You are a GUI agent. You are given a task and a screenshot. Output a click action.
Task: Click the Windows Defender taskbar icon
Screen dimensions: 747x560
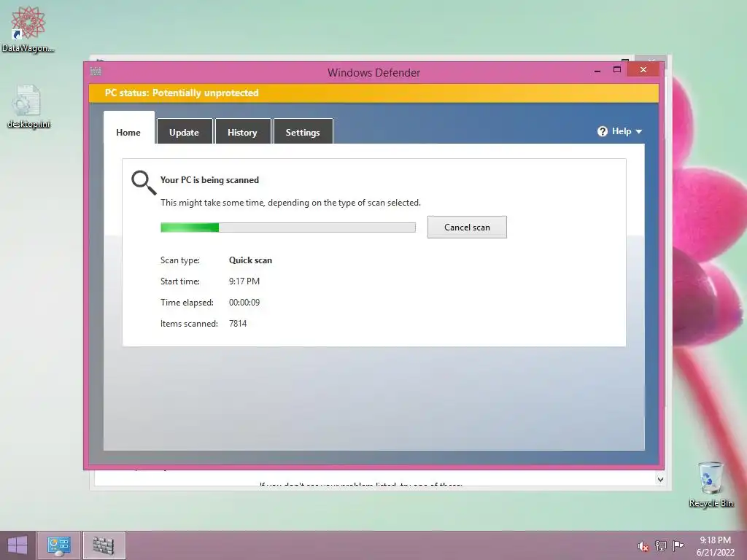pos(104,545)
